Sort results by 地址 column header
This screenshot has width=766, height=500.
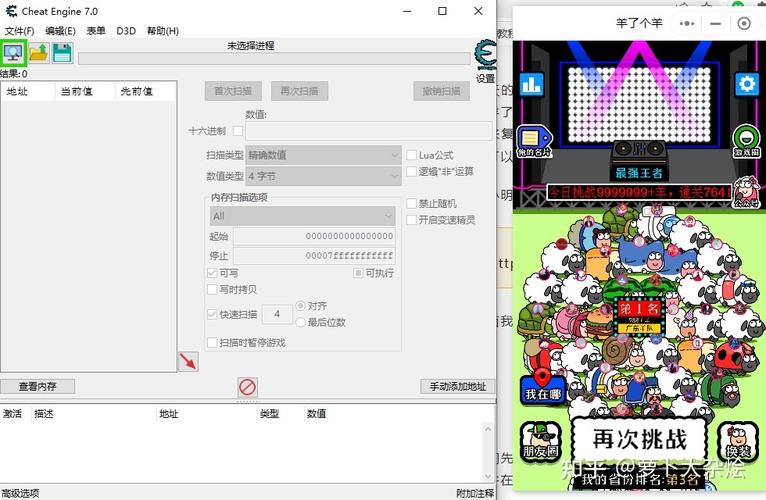tap(28, 91)
